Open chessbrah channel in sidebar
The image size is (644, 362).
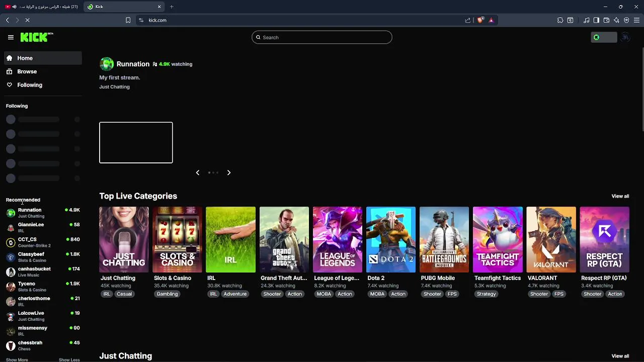[42, 345]
